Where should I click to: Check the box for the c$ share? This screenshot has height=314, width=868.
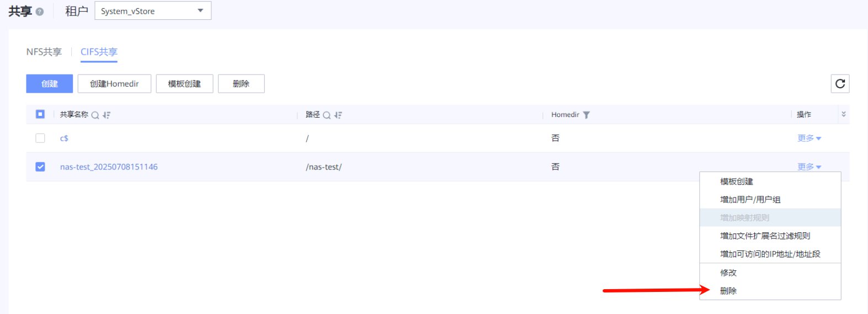(40, 138)
